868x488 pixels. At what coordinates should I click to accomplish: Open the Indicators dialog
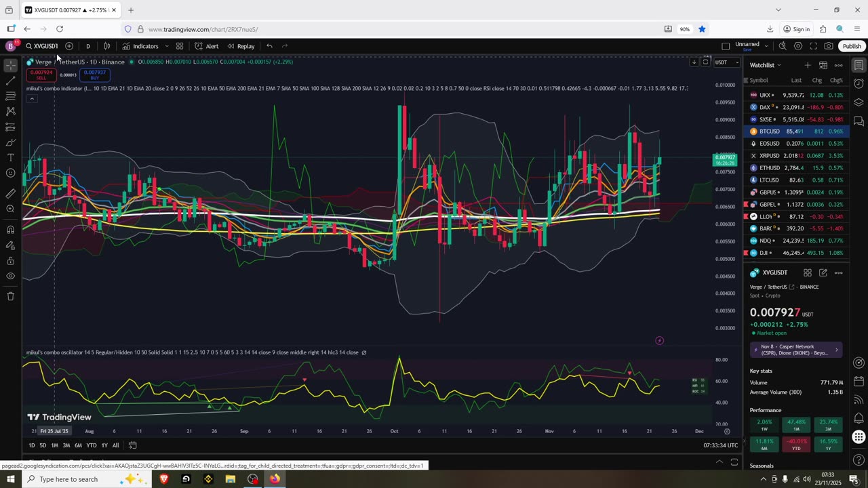(x=140, y=46)
